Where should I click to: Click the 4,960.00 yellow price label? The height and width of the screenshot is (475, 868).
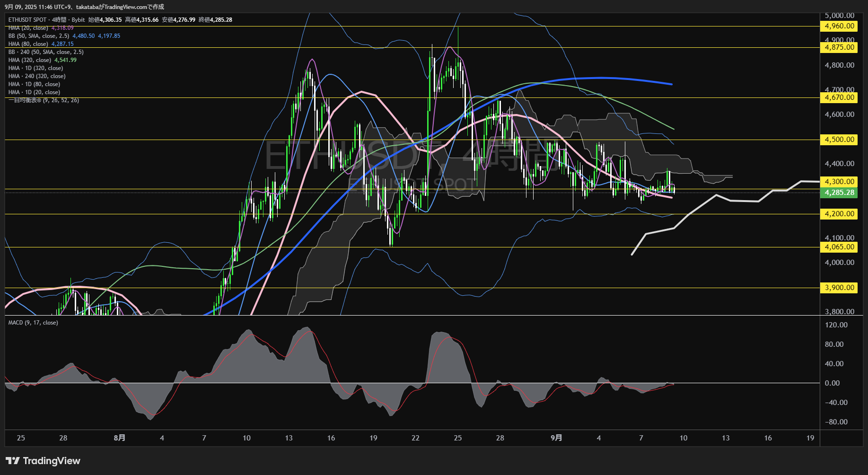point(839,26)
